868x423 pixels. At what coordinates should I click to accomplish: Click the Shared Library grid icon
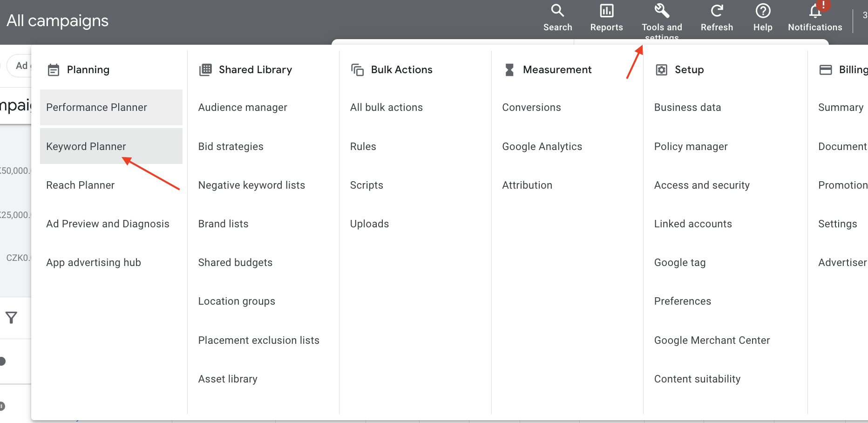pos(205,70)
